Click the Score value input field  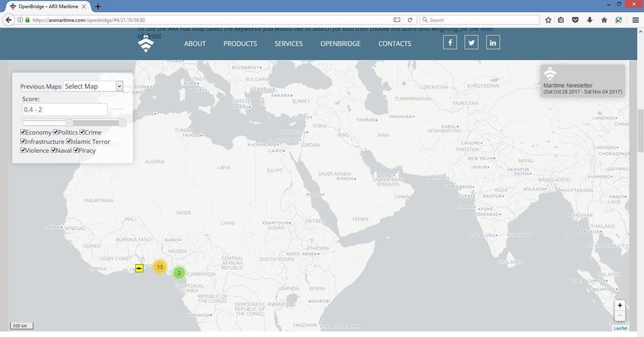point(64,110)
